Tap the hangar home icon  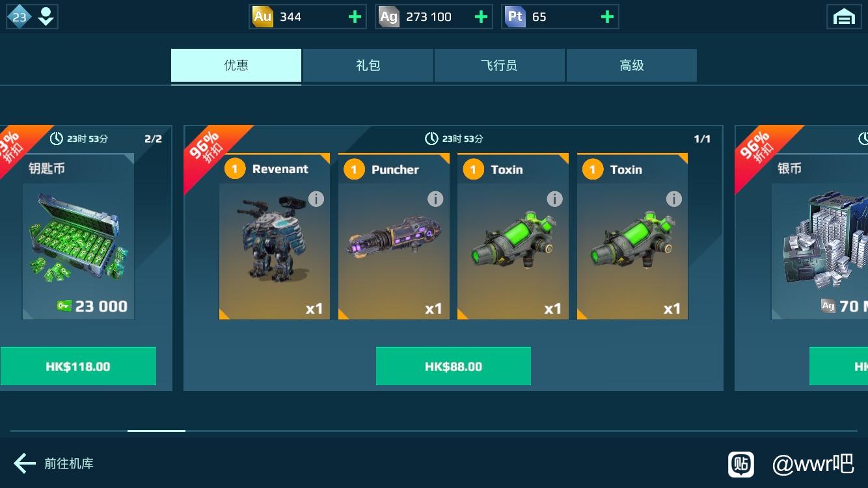pyautogui.click(x=844, y=17)
